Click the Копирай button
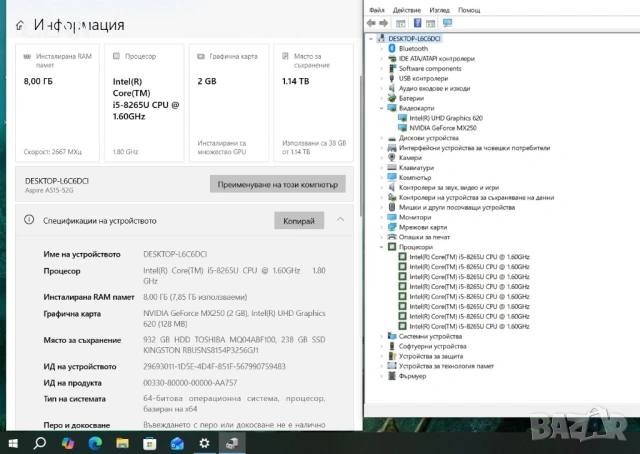The width and height of the screenshot is (640, 454). [x=299, y=220]
